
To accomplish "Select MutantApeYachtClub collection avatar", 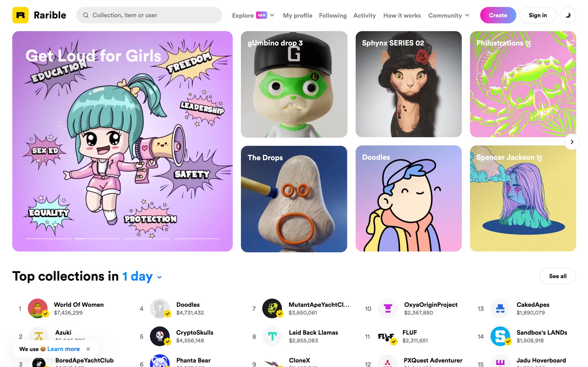I will pyautogui.click(x=272, y=308).
